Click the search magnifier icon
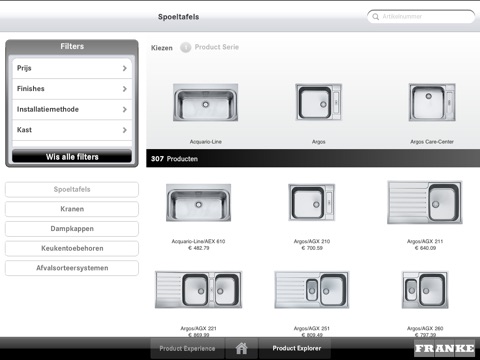Screen dimensions: 480x360 coord(376,17)
